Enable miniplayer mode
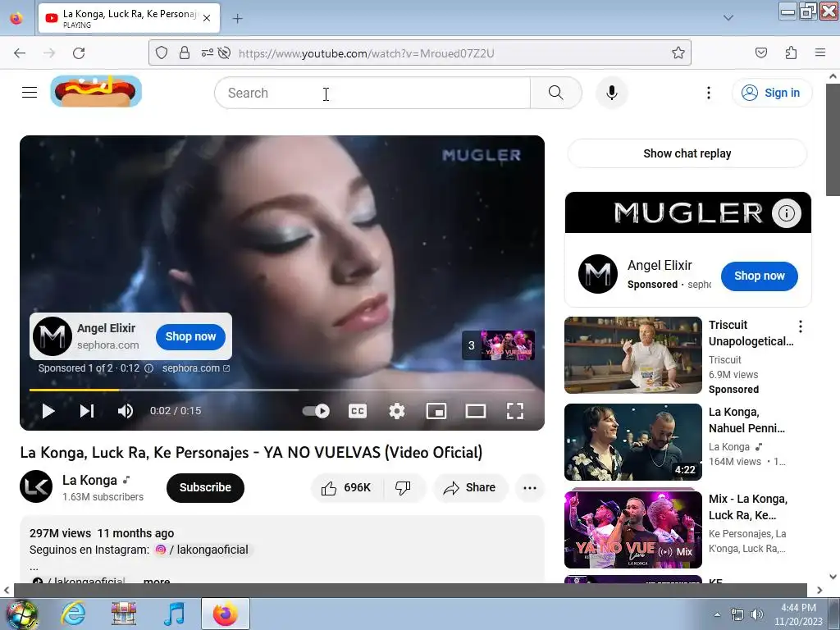Screen dimensions: 840x630 [x=436, y=411]
